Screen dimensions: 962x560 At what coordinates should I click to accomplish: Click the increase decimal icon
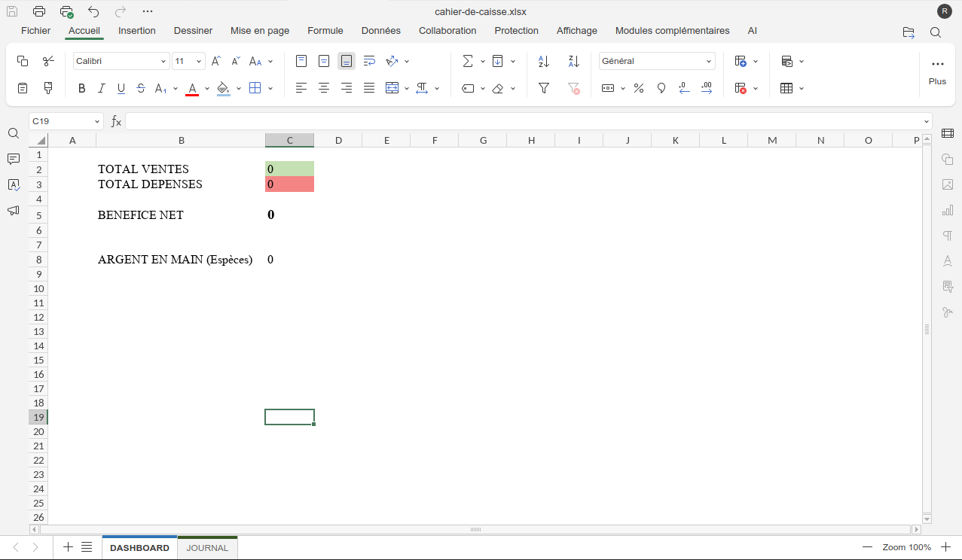pos(707,88)
